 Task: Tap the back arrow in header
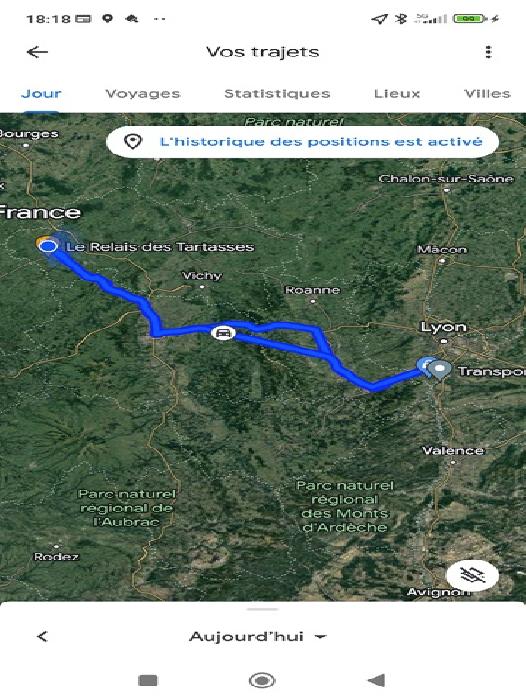(x=38, y=52)
